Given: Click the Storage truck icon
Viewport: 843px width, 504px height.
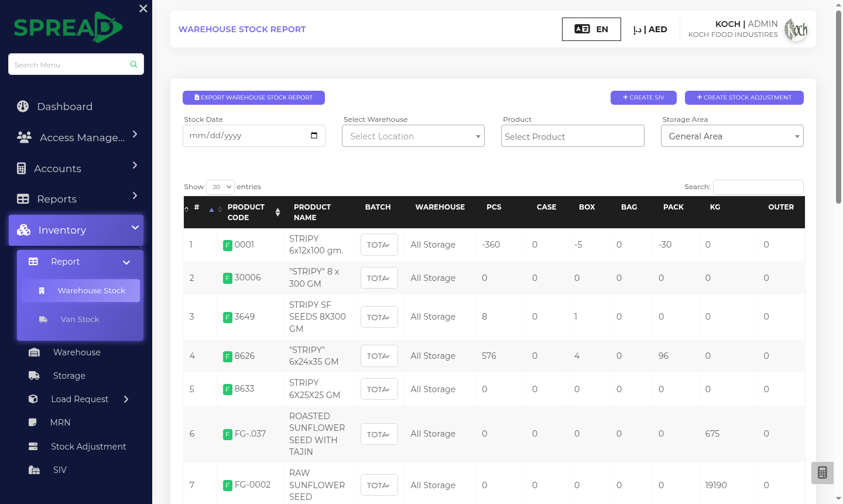Looking at the screenshot, I should click(x=35, y=376).
